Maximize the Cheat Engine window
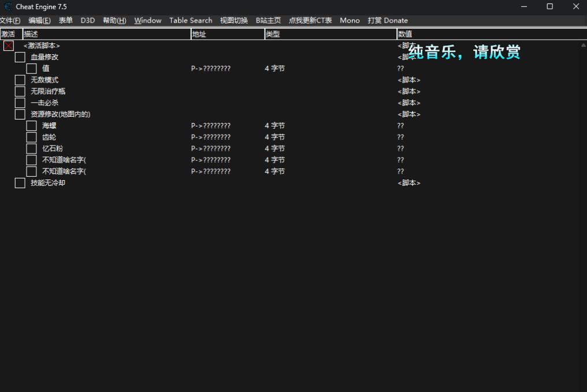The width and height of the screenshot is (587, 392). coord(549,7)
